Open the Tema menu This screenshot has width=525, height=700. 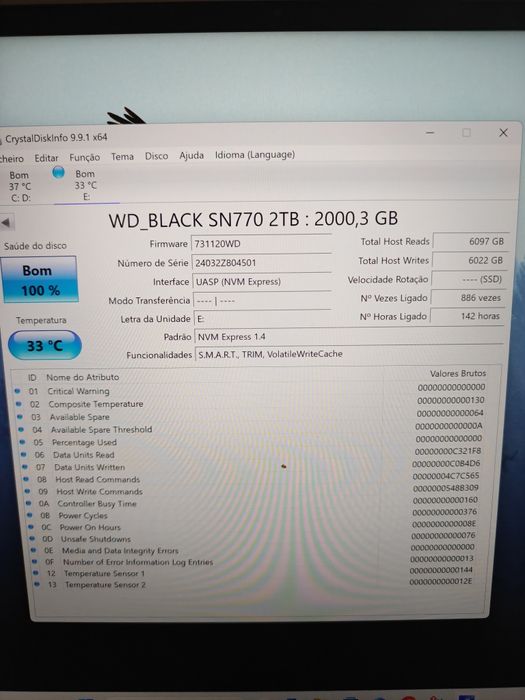click(122, 157)
